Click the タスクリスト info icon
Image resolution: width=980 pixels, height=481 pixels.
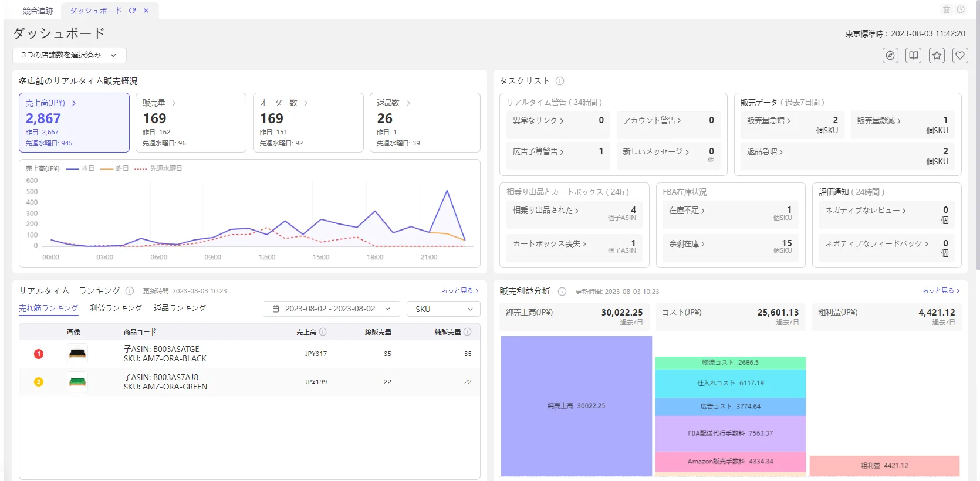pyautogui.click(x=560, y=81)
